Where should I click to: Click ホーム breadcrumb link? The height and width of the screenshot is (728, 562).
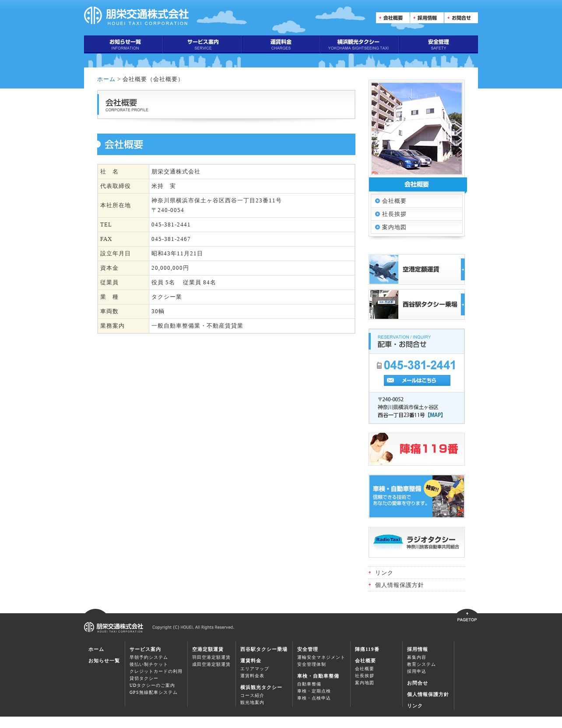tap(106, 79)
